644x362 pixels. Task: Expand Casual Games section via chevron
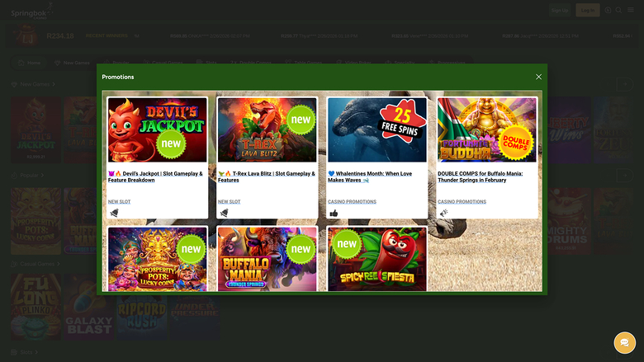59,264
